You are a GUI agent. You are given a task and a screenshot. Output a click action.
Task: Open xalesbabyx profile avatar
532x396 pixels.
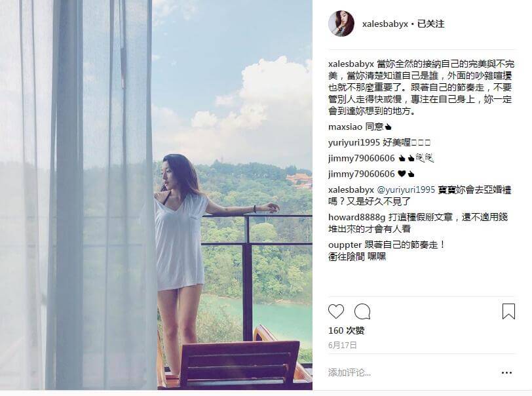point(341,24)
